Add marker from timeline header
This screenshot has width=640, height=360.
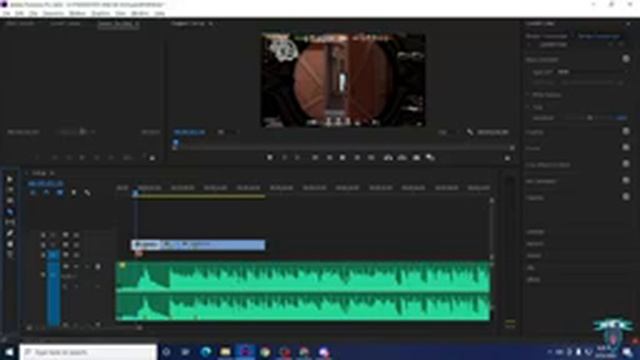(x=73, y=193)
